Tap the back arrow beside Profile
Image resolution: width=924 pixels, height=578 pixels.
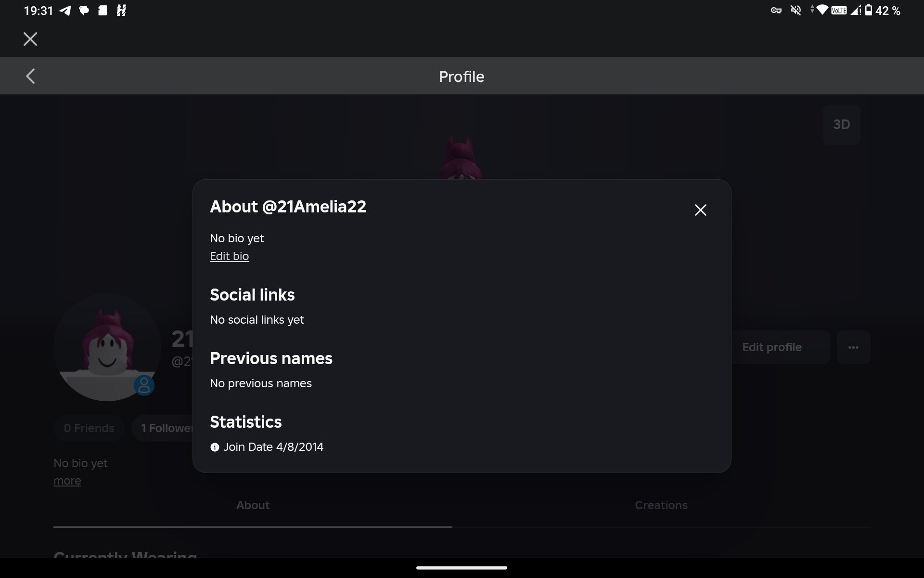pos(30,76)
